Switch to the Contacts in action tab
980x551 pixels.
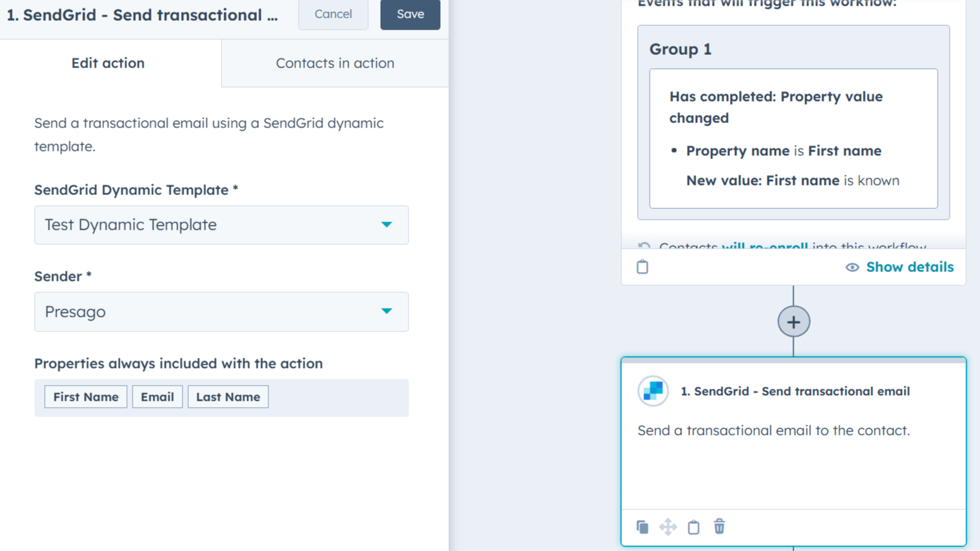coord(335,63)
